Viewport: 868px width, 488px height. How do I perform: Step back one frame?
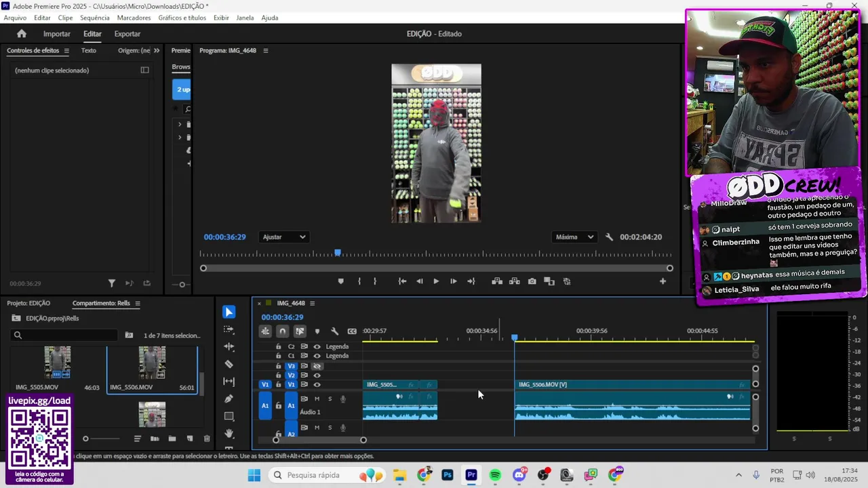click(x=419, y=281)
